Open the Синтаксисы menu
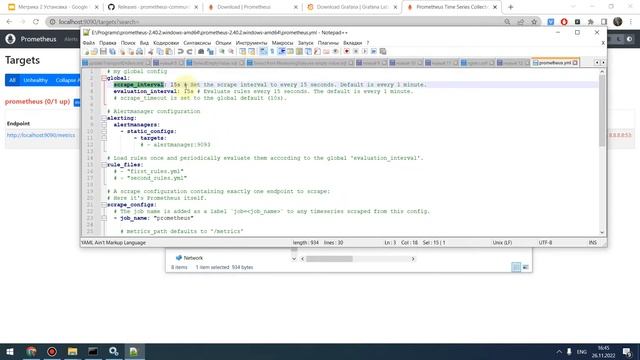Screen dimensions: 640x360 (x=197, y=43)
